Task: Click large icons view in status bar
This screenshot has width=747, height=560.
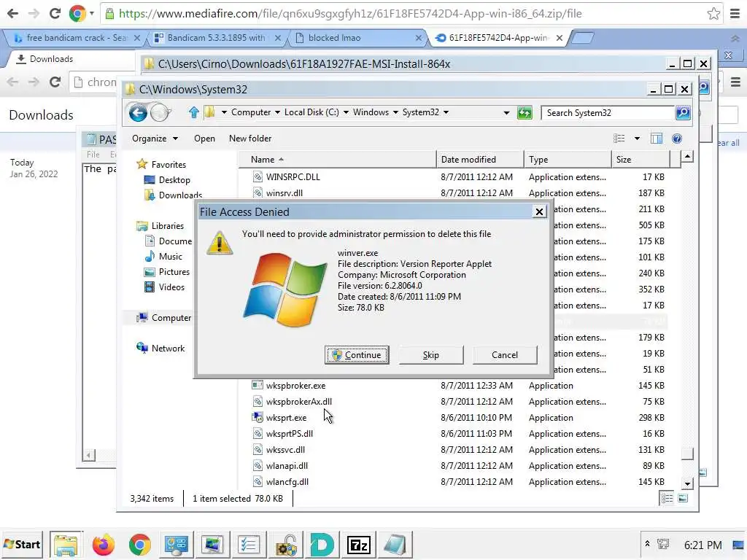Action: pyautogui.click(x=683, y=498)
